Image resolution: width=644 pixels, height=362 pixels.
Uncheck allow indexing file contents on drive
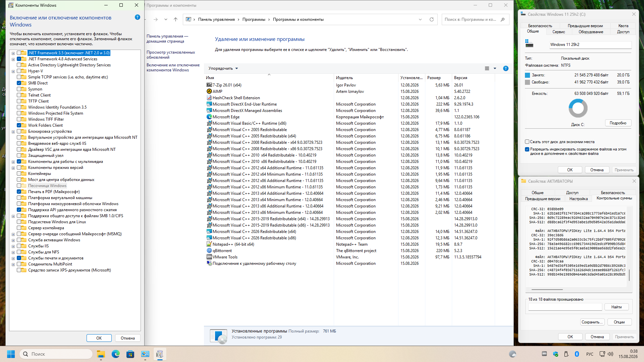[x=527, y=149]
